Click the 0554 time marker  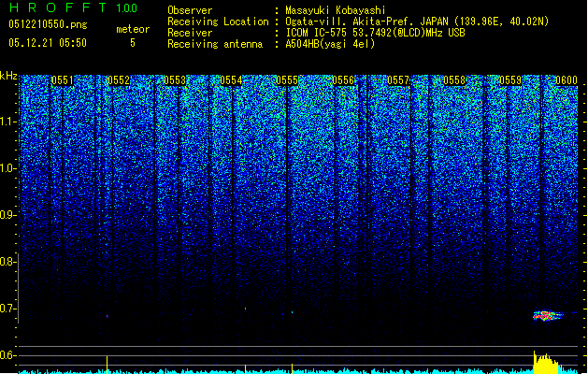231,80
